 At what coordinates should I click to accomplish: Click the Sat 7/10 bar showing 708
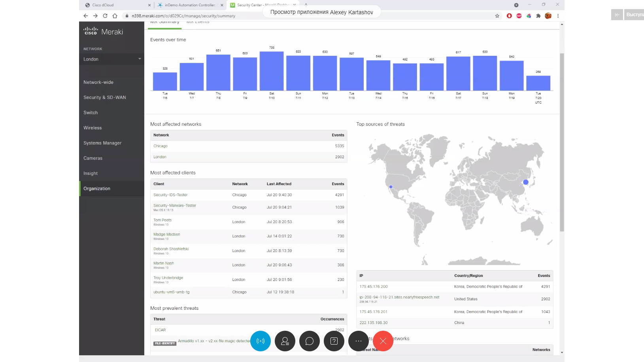pyautogui.click(x=272, y=71)
